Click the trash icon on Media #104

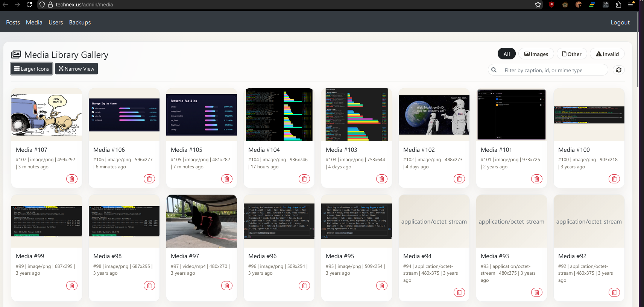tap(304, 179)
